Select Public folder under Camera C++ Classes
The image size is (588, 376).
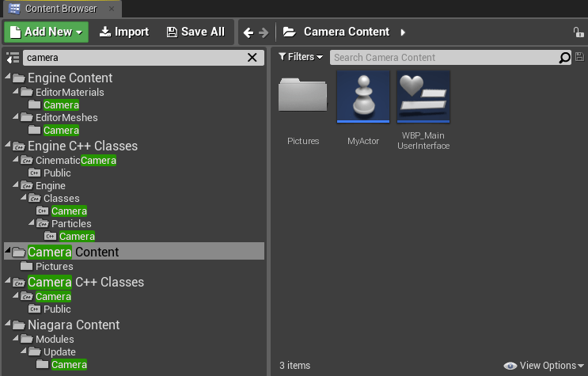pyautogui.click(x=57, y=310)
